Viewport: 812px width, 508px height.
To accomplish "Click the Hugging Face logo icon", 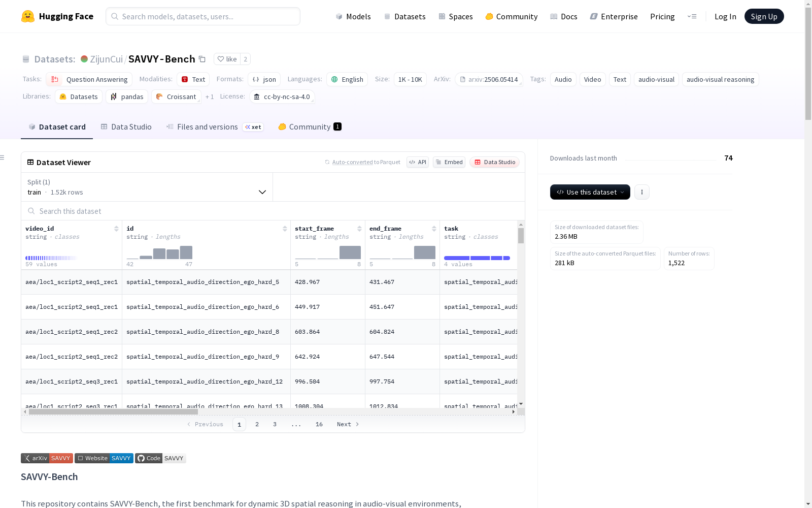I will 28,16.
